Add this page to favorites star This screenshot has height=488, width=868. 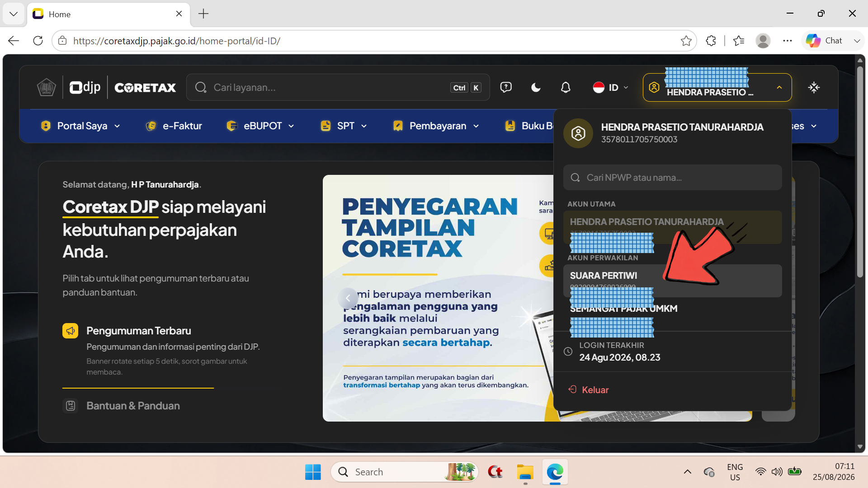coord(686,41)
